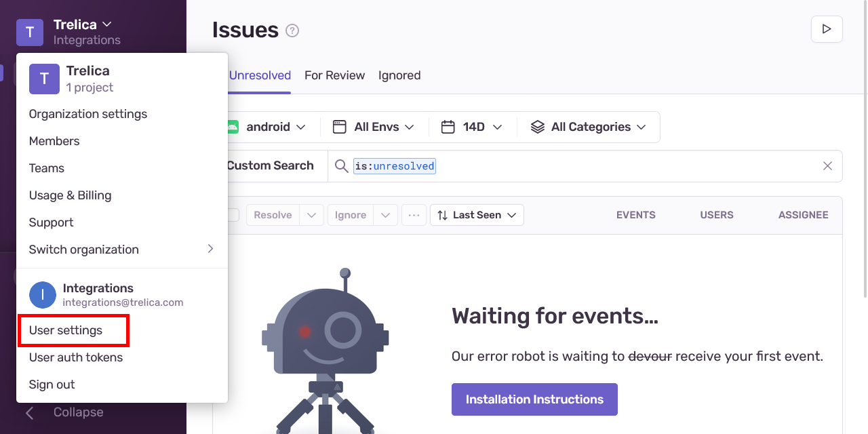Expand Switch organization submenu
868x434 pixels.
122,250
